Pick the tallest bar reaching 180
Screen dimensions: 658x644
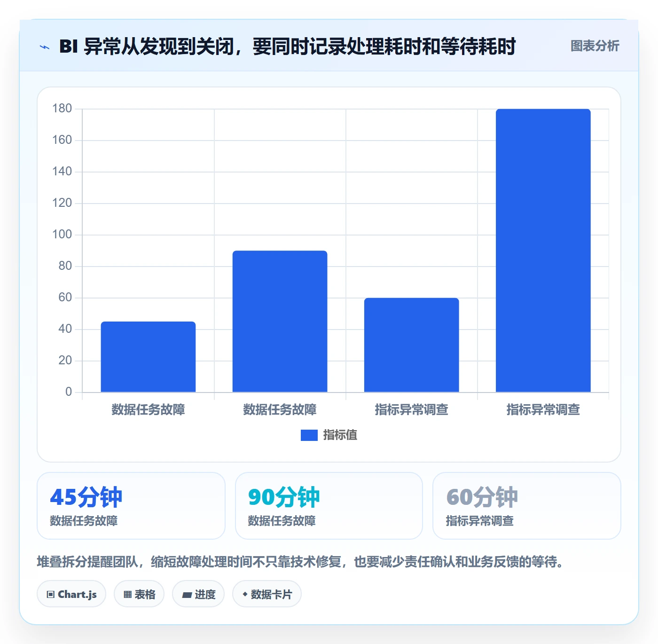click(543, 251)
